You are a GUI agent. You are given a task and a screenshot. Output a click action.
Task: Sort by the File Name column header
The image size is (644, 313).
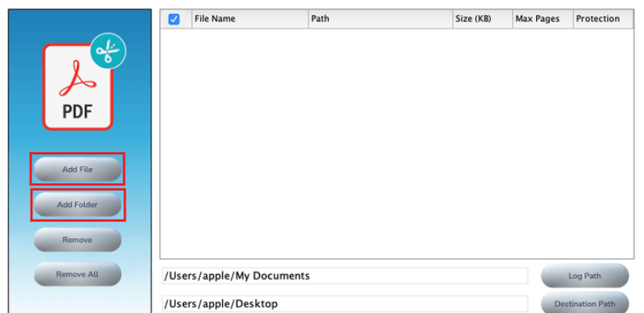[250, 19]
